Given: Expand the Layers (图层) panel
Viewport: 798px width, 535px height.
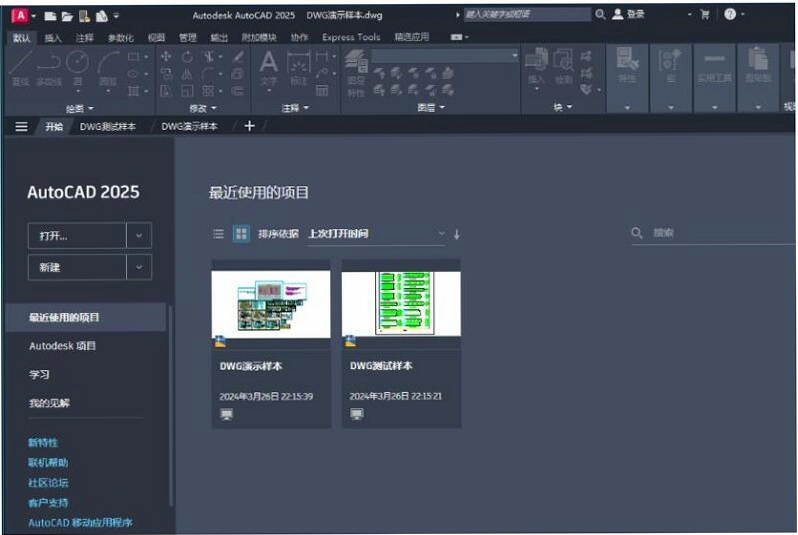Looking at the screenshot, I should (431, 107).
